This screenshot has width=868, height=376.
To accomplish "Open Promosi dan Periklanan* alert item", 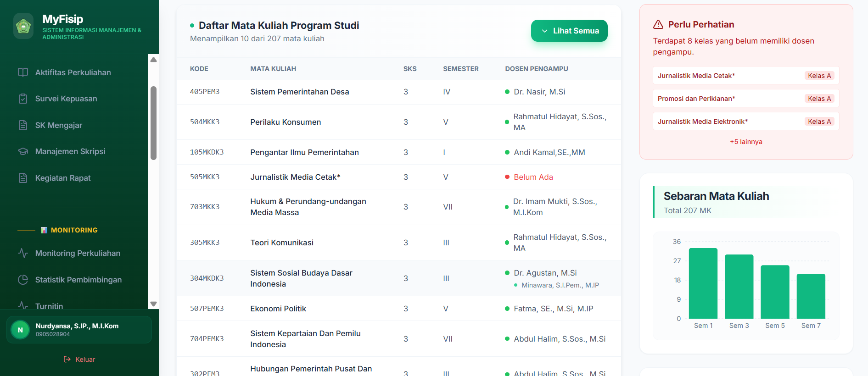I will (746, 99).
